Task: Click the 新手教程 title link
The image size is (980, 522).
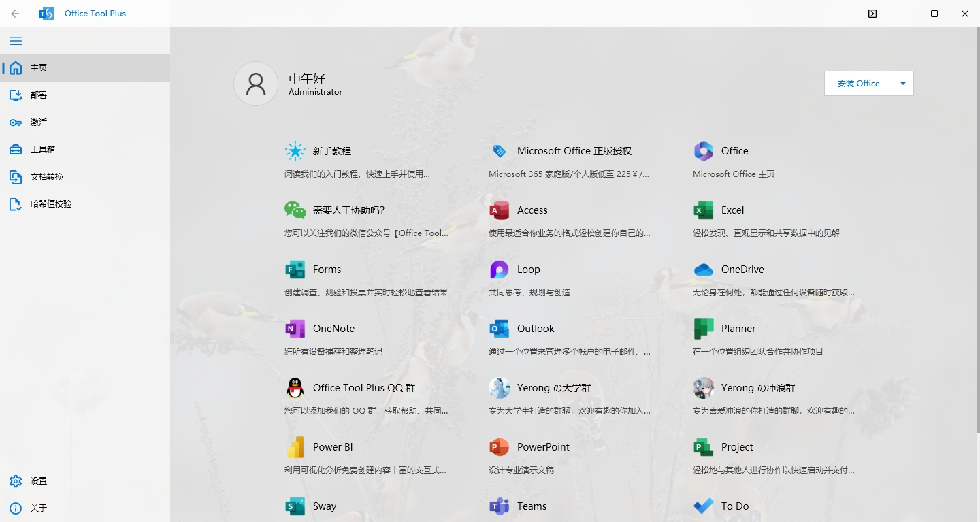Action: coord(332,151)
